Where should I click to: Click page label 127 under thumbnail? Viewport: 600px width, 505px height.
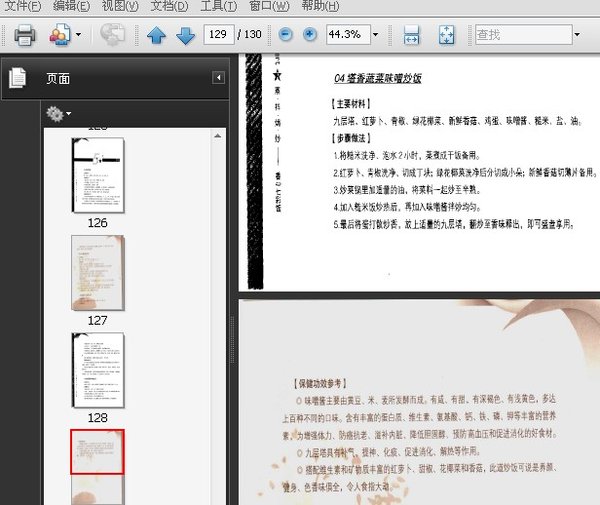click(98, 320)
